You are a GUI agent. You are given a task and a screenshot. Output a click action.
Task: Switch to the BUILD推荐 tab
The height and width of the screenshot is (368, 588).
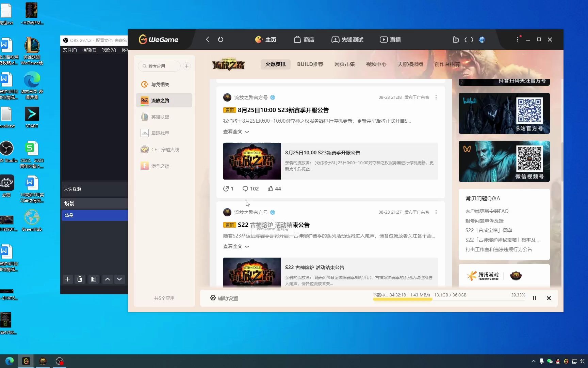pyautogui.click(x=310, y=64)
